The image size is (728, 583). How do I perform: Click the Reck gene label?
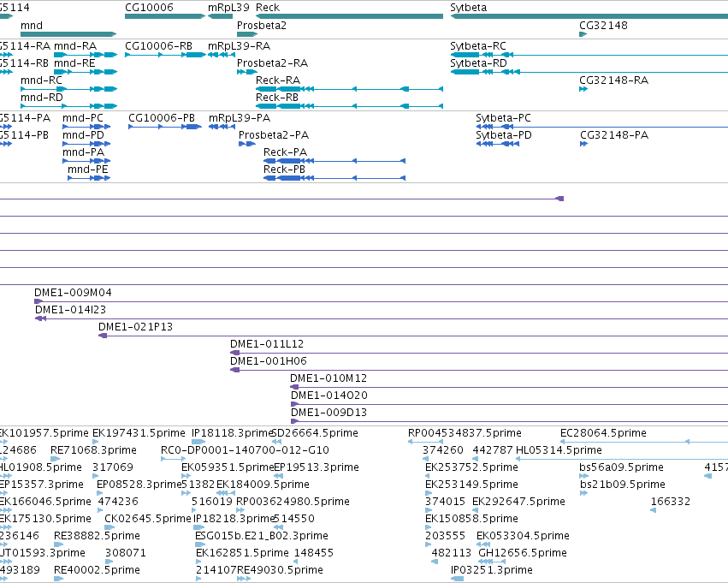tap(268, 8)
